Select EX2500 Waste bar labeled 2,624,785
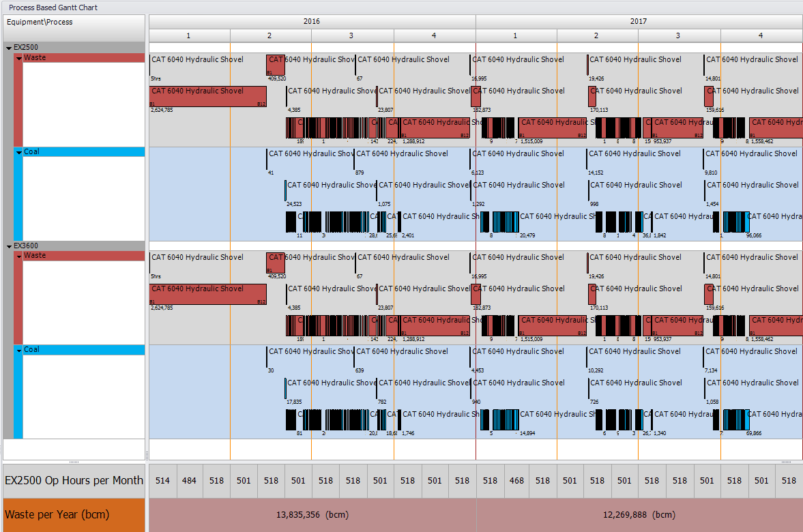Viewport: 803px width, 532px height. pyautogui.click(x=208, y=96)
